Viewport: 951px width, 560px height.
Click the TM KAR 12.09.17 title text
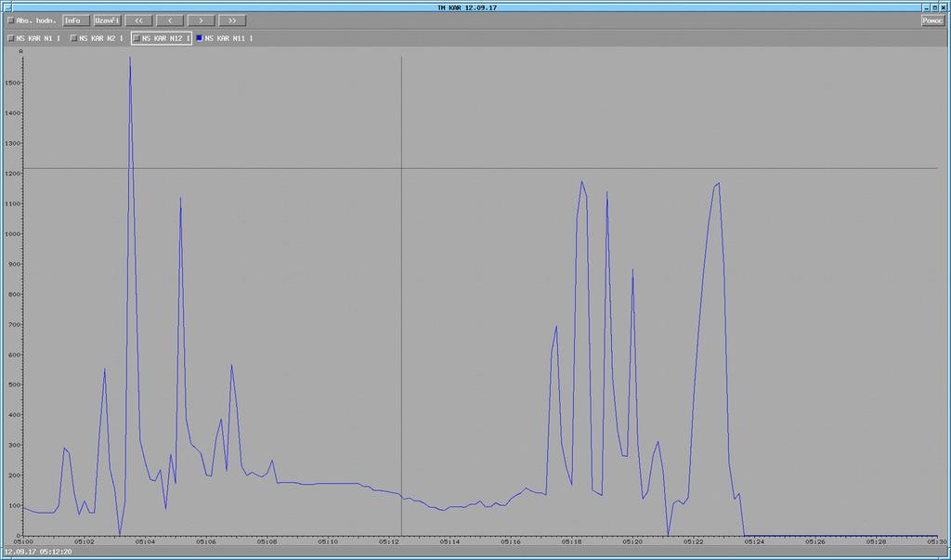467,7
